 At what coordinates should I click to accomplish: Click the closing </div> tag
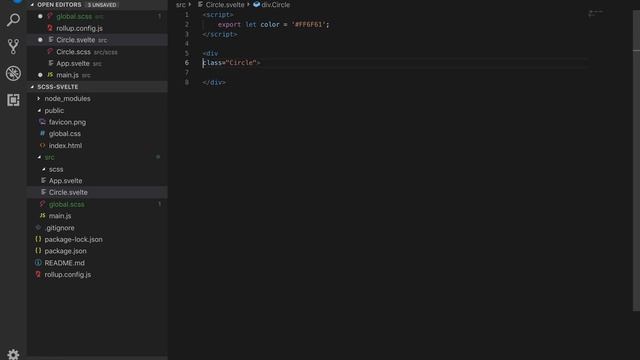tap(214, 82)
